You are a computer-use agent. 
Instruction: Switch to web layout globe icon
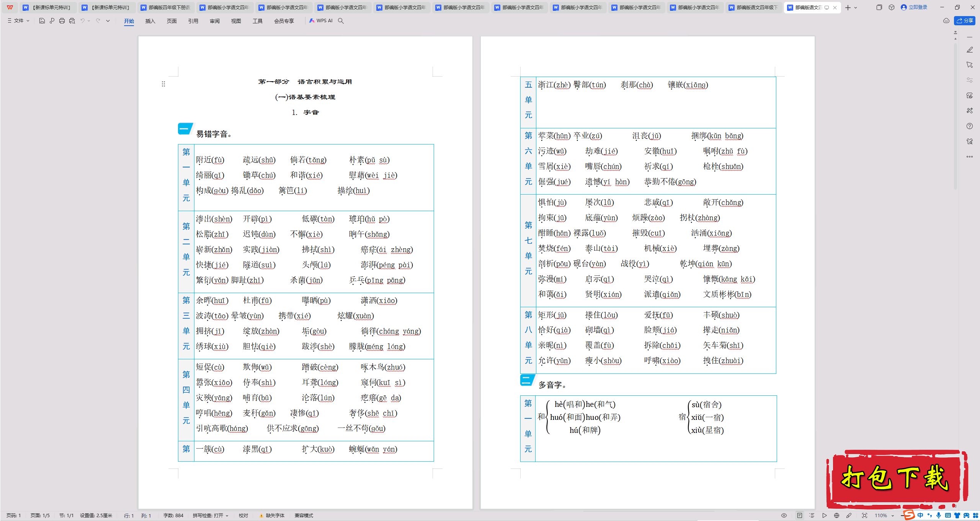click(837, 516)
